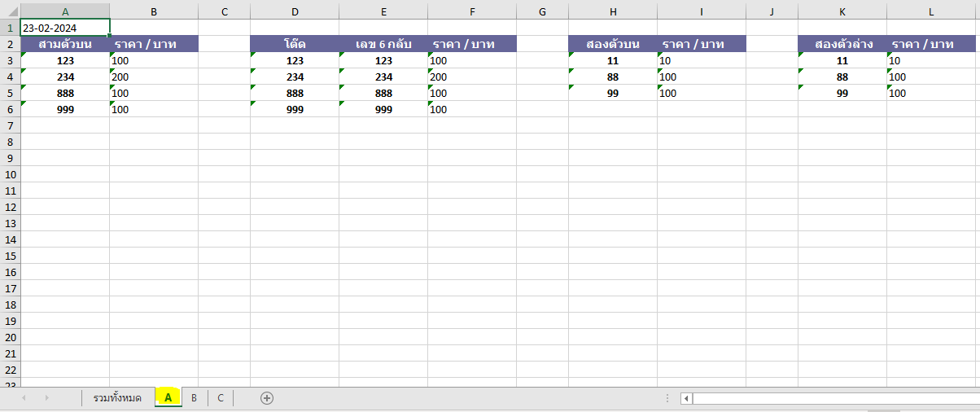Click the Select All corner triangle
This screenshot has height=412, width=980.
[x=10, y=10]
